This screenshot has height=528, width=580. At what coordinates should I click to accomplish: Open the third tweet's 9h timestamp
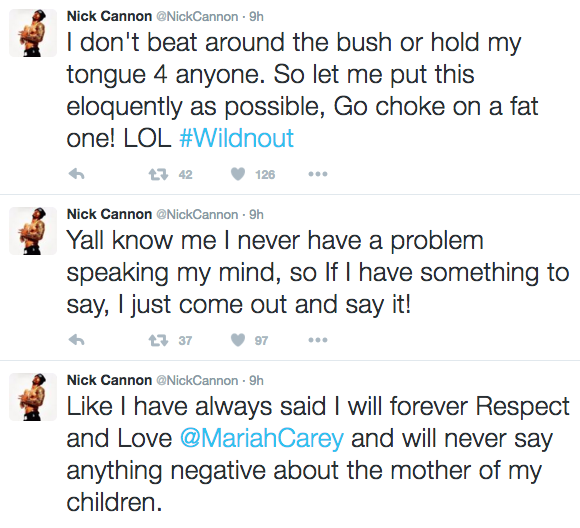(x=256, y=380)
